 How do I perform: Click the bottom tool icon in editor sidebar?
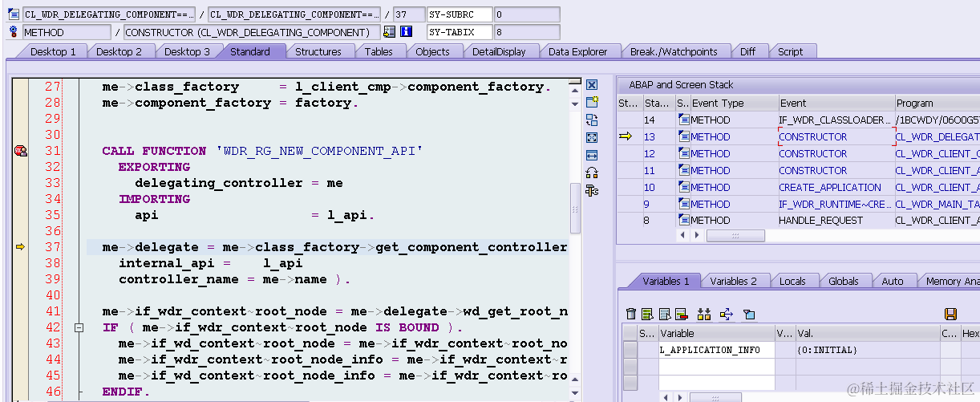pyautogui.click(x=592, y=190)
